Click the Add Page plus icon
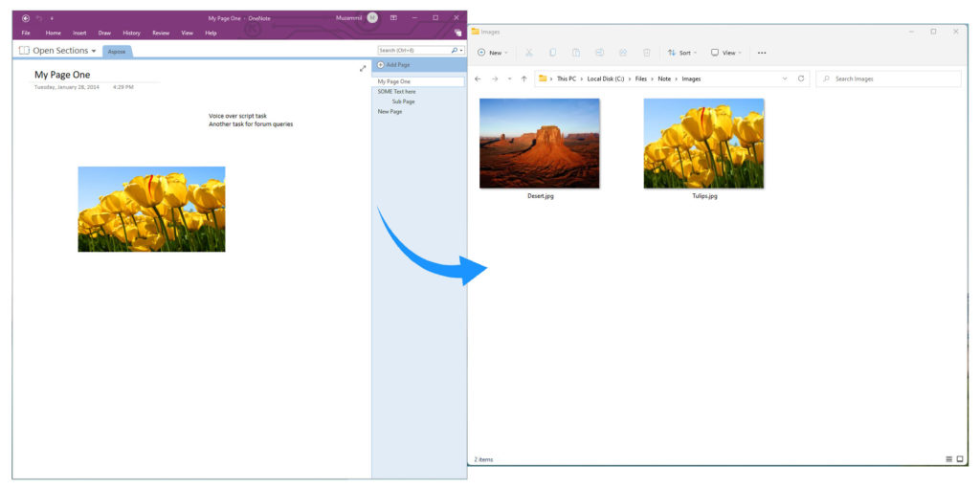 pyautogui.click(x=380, y=65)
